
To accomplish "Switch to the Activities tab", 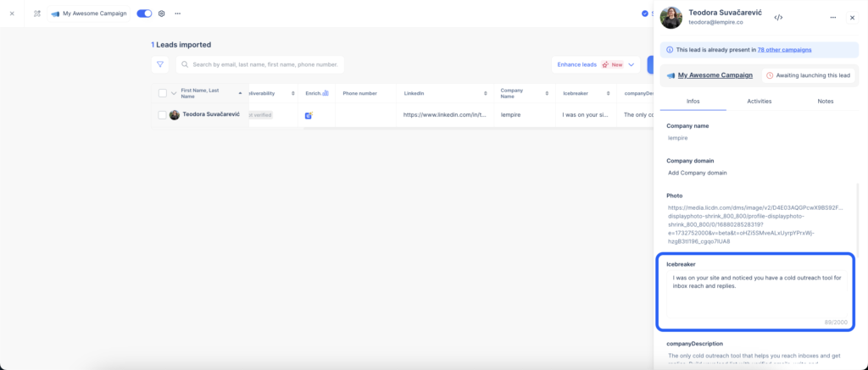I will 759,101.
